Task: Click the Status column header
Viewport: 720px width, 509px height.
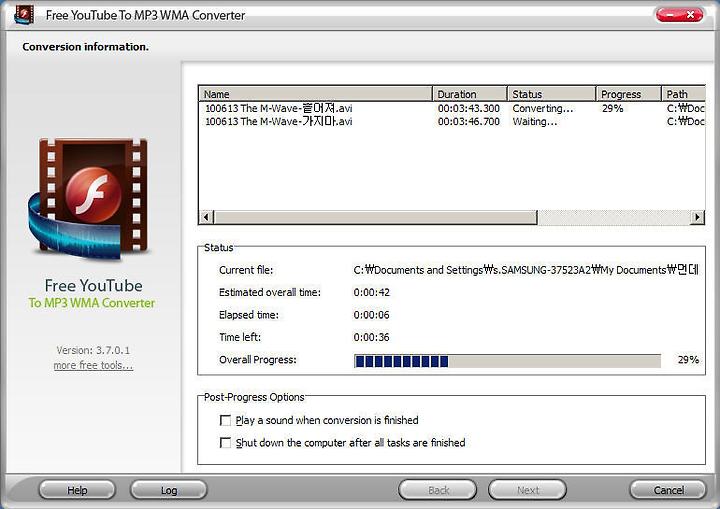Action: (x=551, y=94)
